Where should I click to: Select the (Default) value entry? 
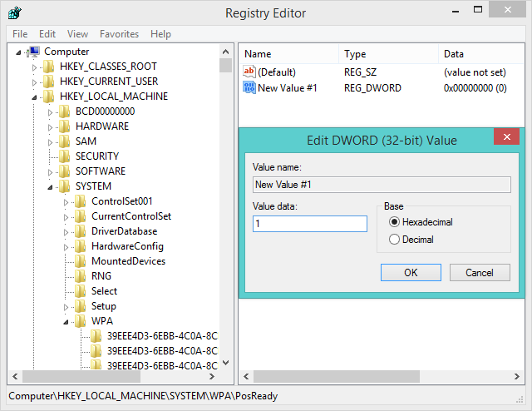point(277,72)
